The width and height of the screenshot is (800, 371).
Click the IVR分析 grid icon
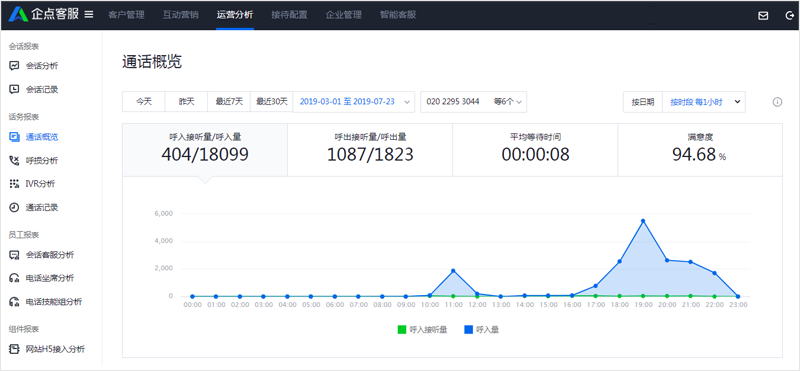(14, 184)
